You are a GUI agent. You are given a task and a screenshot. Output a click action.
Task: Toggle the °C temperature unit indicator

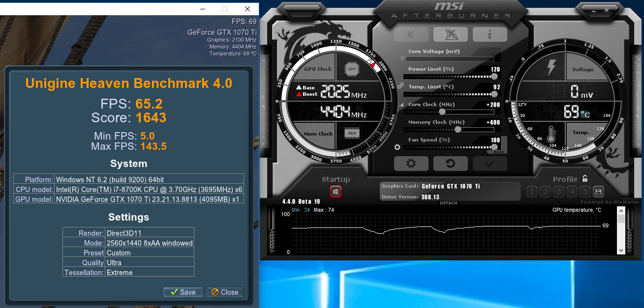click(585, 114)
